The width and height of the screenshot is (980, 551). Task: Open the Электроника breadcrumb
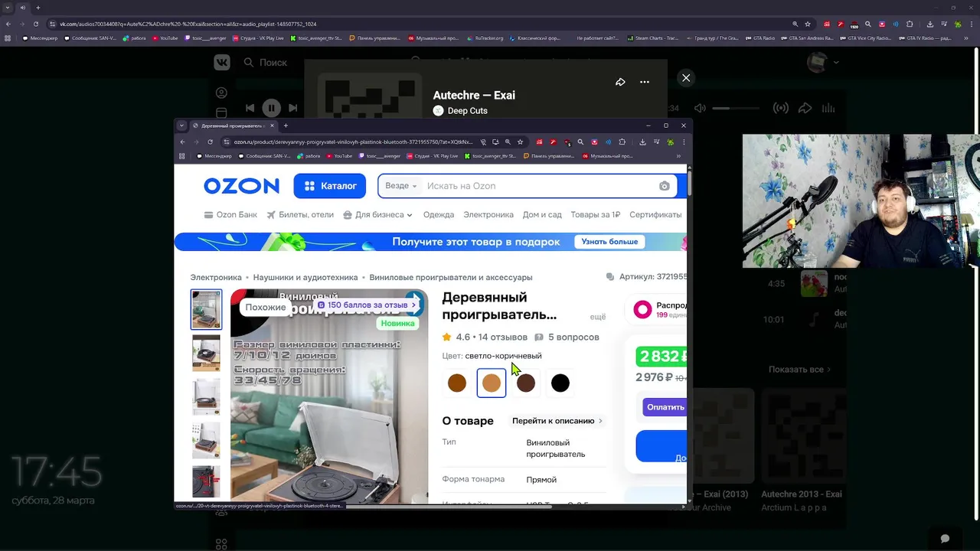coord(216,277)
